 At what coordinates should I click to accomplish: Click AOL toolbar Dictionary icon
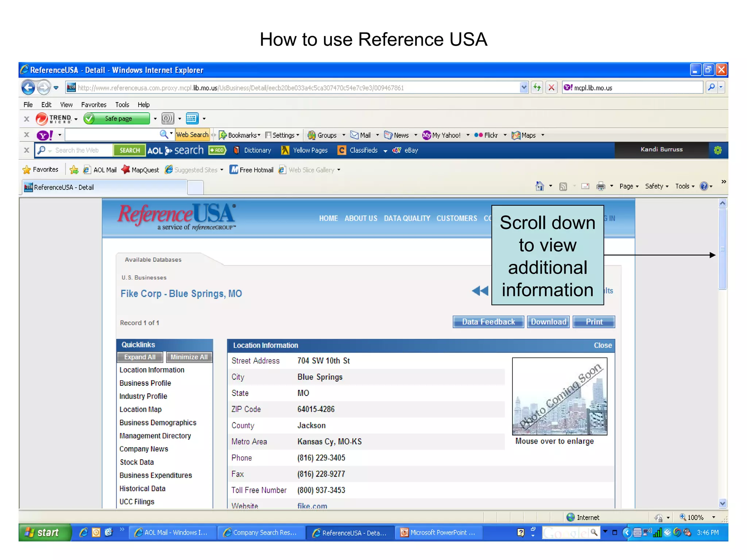pyautogui.click(x=236, y=150)
